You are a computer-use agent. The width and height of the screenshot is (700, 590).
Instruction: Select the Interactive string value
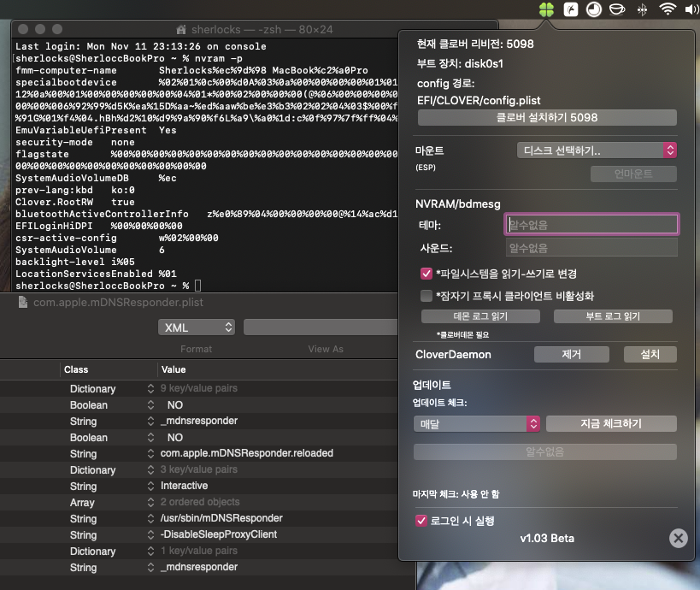(184, 486)
